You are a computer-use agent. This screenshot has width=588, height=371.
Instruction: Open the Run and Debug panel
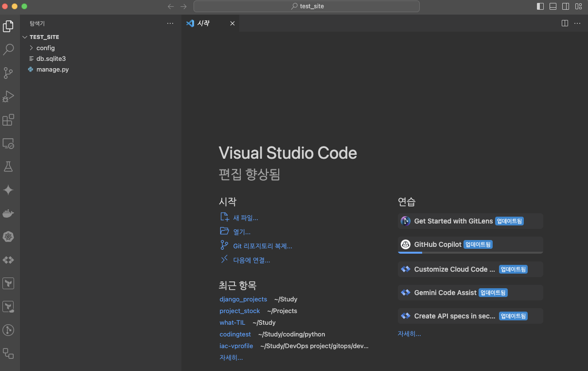point(8,96)
